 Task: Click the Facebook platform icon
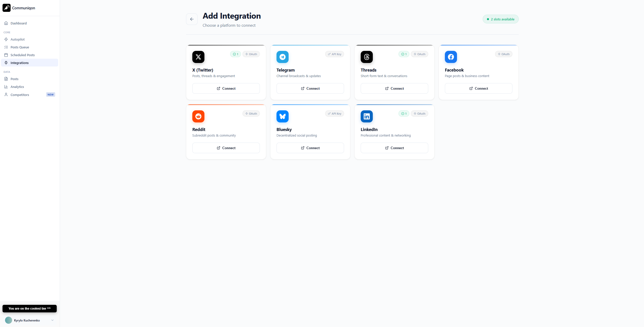pyautogui.click(x=451, y=57)
